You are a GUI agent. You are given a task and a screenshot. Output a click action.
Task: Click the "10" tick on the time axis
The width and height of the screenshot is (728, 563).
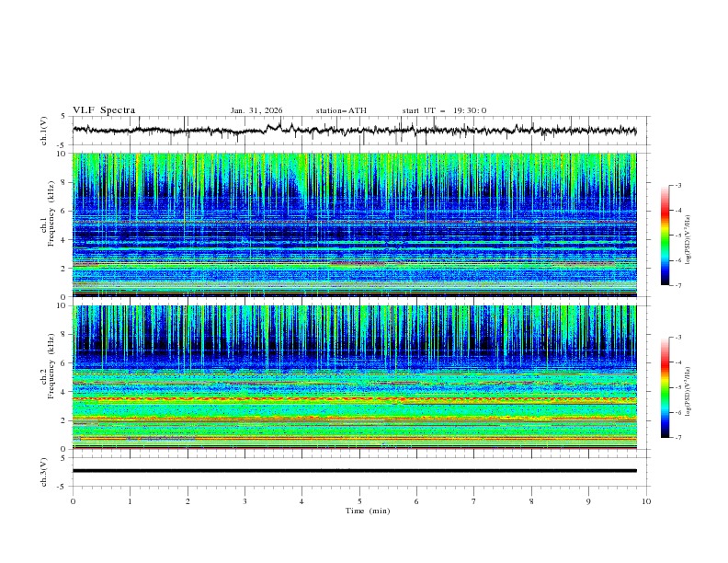tap(646, 501)
